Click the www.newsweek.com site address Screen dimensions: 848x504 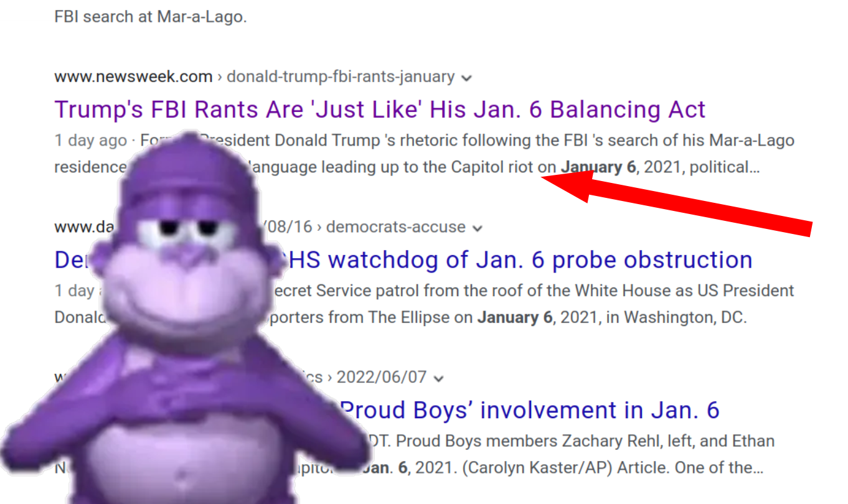(x=133, y=77)
